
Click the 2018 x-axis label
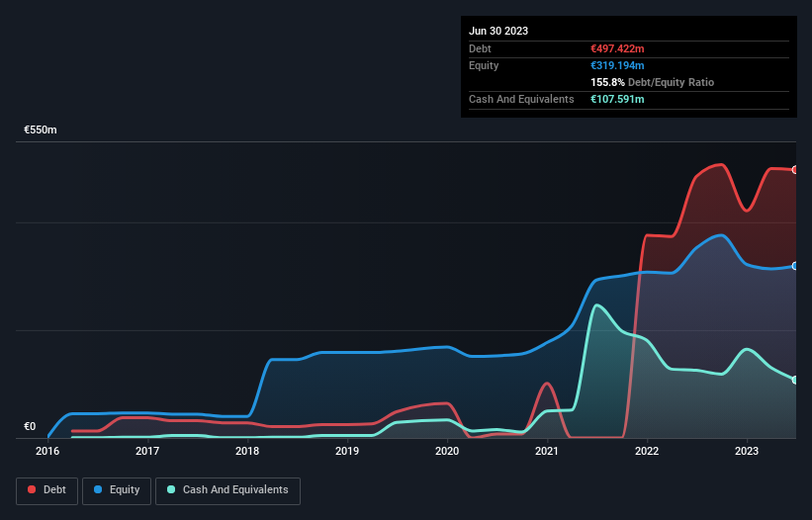(x=247, y=451)
